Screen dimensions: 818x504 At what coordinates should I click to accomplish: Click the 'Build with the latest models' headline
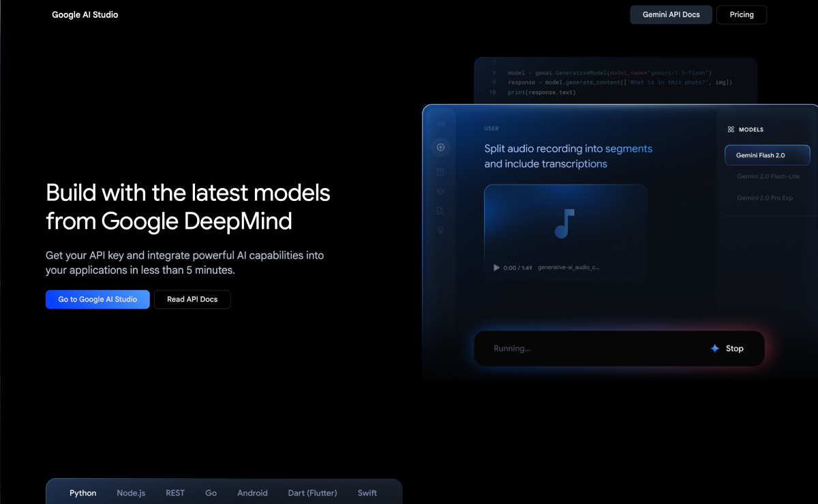(188, 207)
